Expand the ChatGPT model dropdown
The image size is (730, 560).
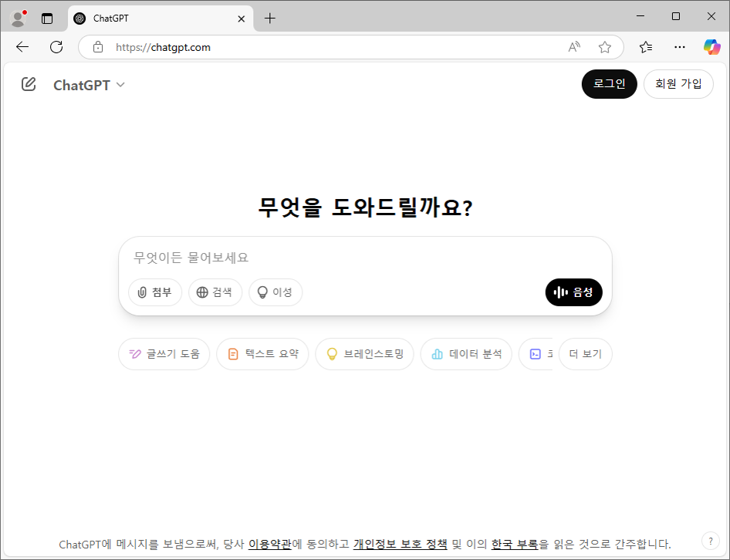click(89, 85)
